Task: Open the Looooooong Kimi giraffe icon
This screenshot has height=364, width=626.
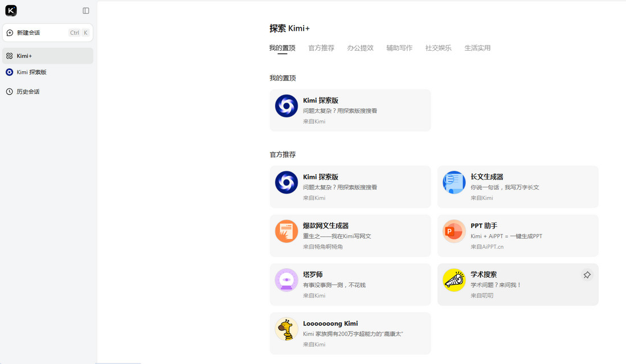Action: click(287, 329)
